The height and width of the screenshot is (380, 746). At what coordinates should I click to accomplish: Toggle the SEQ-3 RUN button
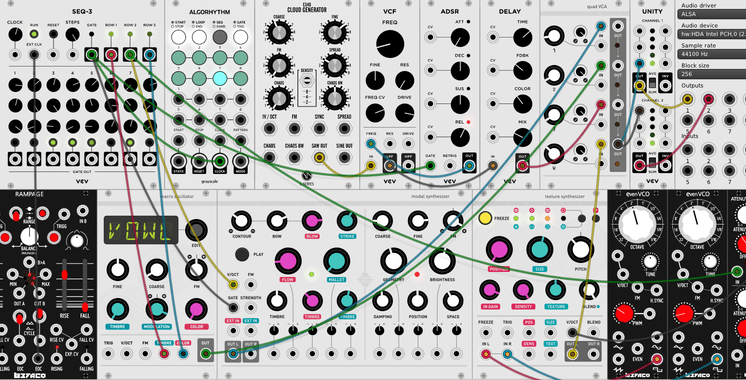click(x=34, y=34)
